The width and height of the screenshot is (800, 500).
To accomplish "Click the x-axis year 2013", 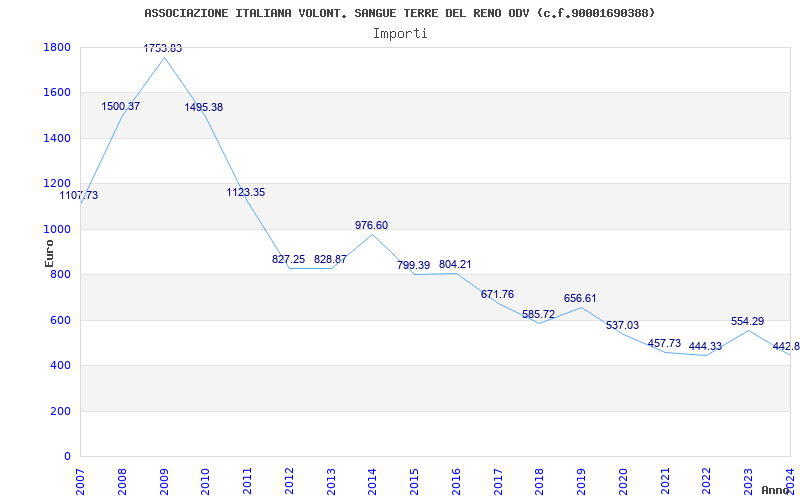I will [x=331, y=482].
